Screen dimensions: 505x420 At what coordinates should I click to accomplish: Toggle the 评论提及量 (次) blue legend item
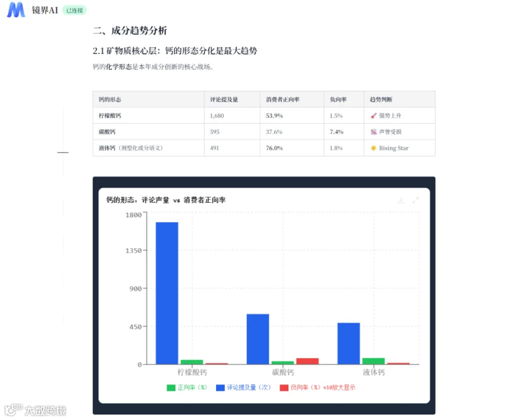pyautogui.click(x=244, y=387)
